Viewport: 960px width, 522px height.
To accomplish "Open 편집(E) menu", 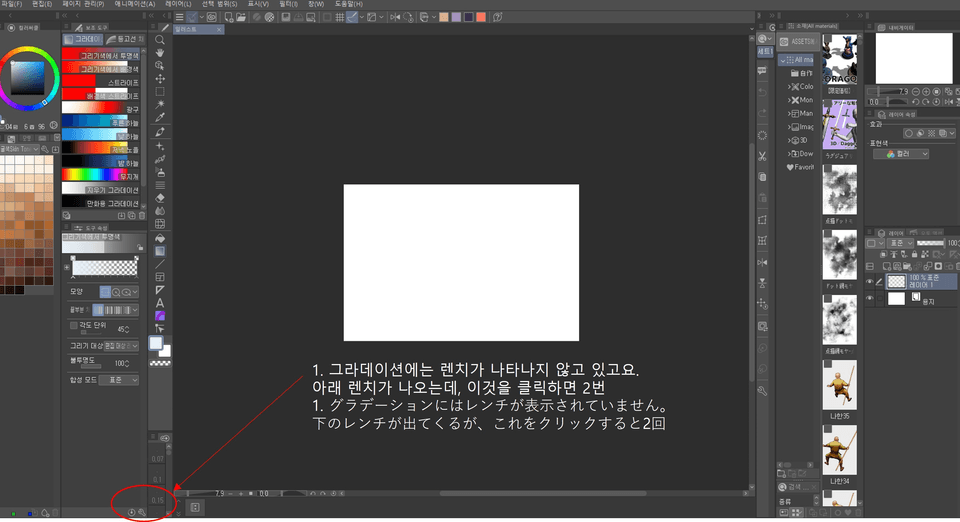I will coord(42,4).
